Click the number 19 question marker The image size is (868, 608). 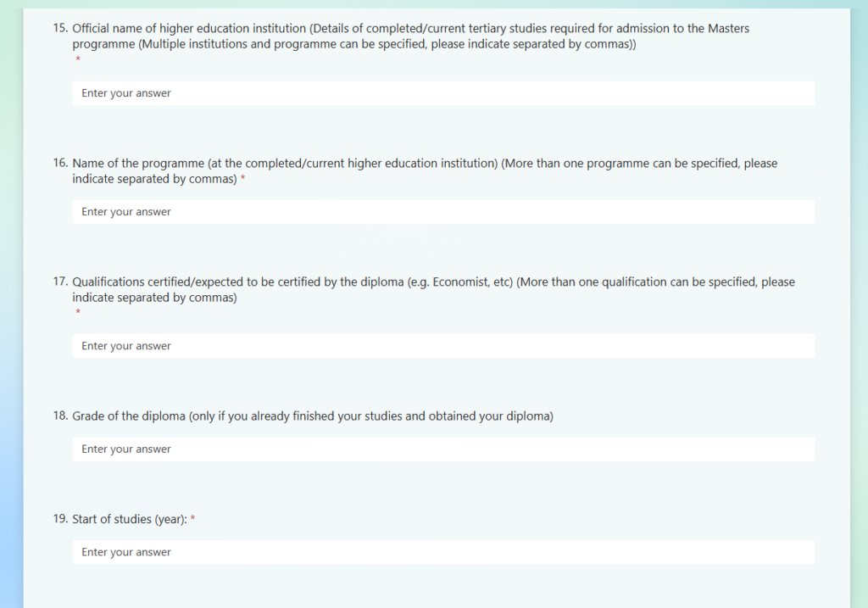(x=60, y=519)
